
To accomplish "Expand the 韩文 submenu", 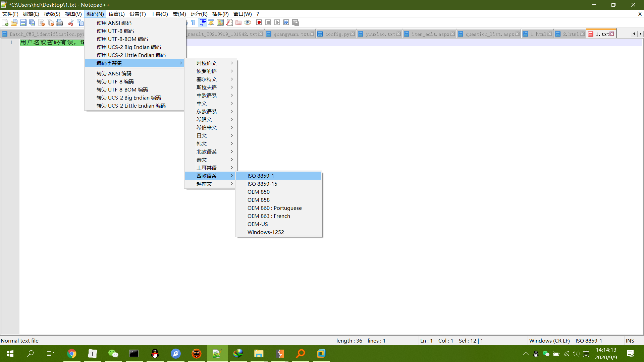I will coord(211,143).
